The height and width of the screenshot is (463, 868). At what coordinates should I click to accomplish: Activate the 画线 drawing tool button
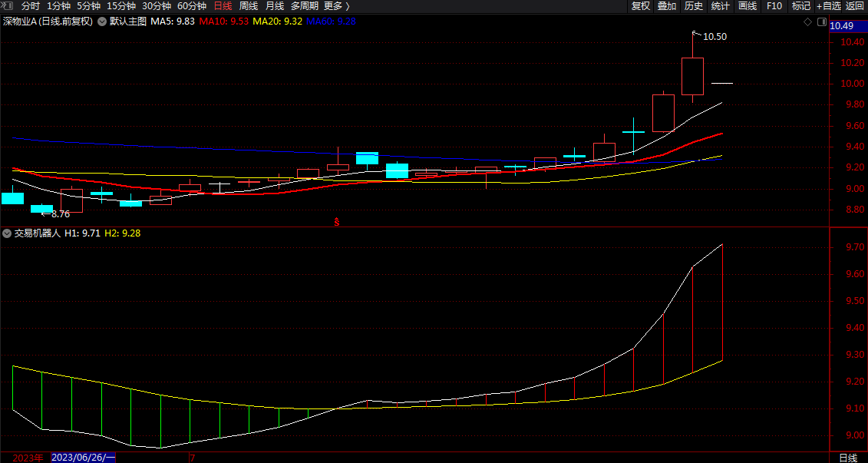click(748, 6)
